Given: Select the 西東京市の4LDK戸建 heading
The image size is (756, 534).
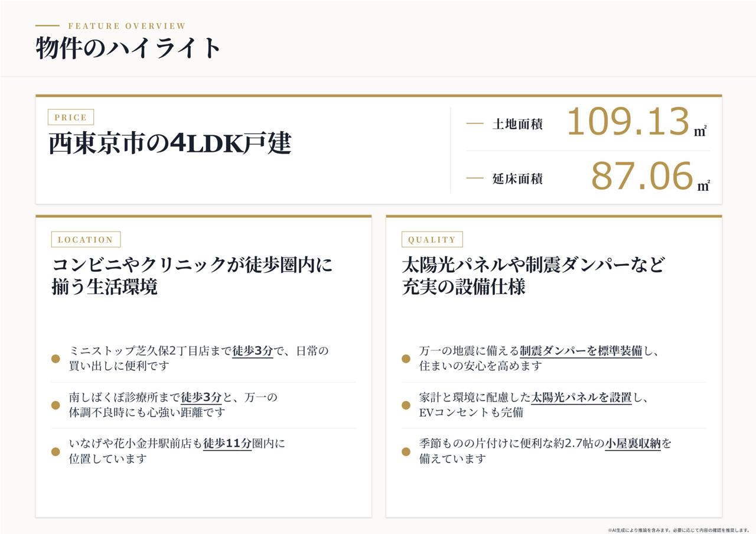Looking at the screenshot, I should click(x=170, y=143).
